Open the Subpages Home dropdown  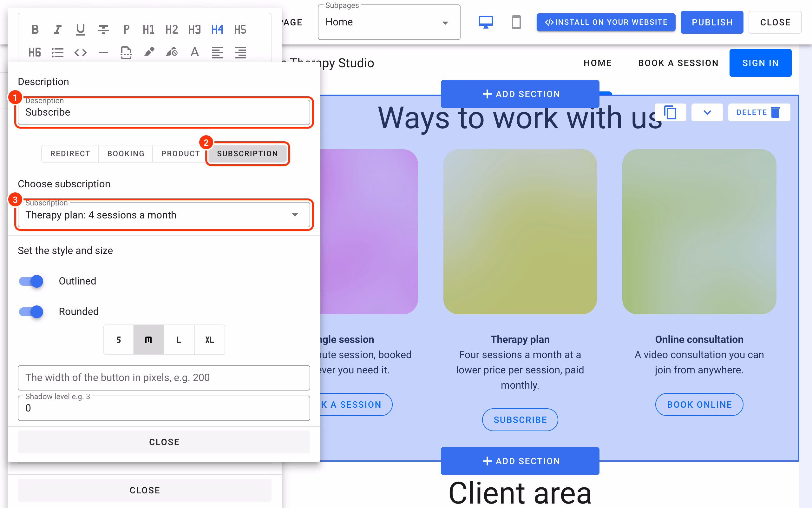click(x=389, y=22)
